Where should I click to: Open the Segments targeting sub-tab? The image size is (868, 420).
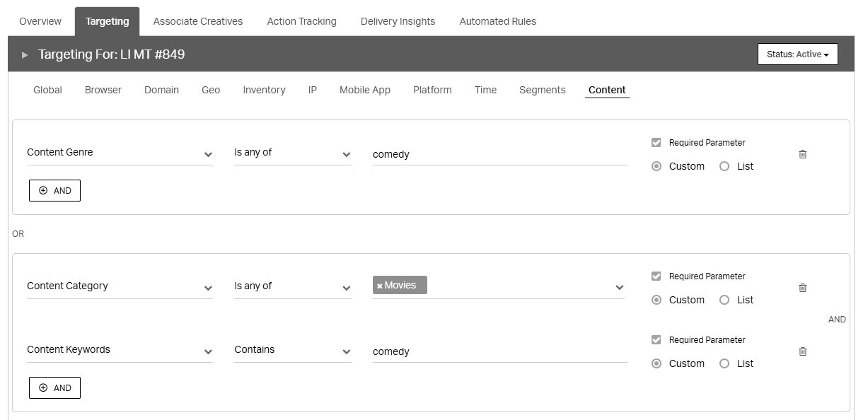(x=542, y=90)
